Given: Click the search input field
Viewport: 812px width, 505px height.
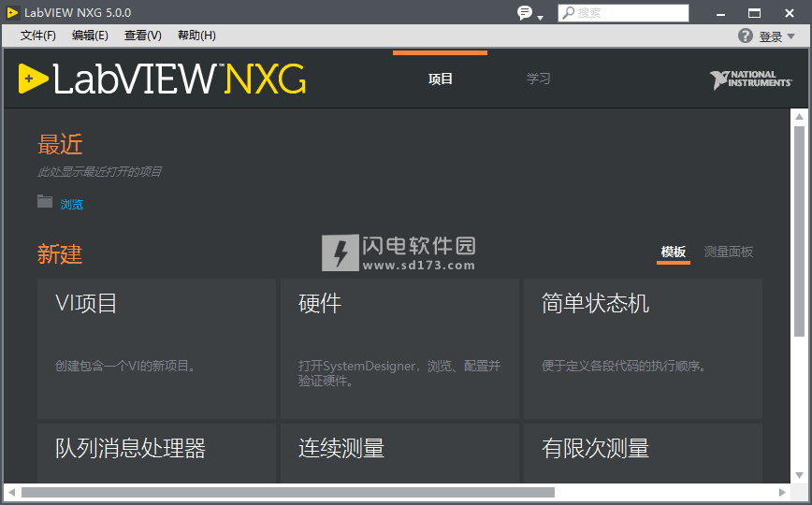Looking at the screenshot, I should [x=623, y=13].
